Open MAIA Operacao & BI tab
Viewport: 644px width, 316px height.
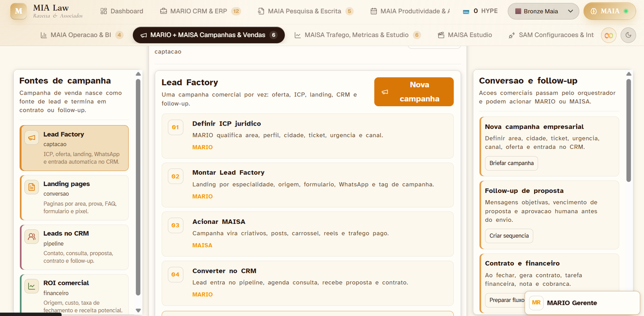[x=82, y=35]
